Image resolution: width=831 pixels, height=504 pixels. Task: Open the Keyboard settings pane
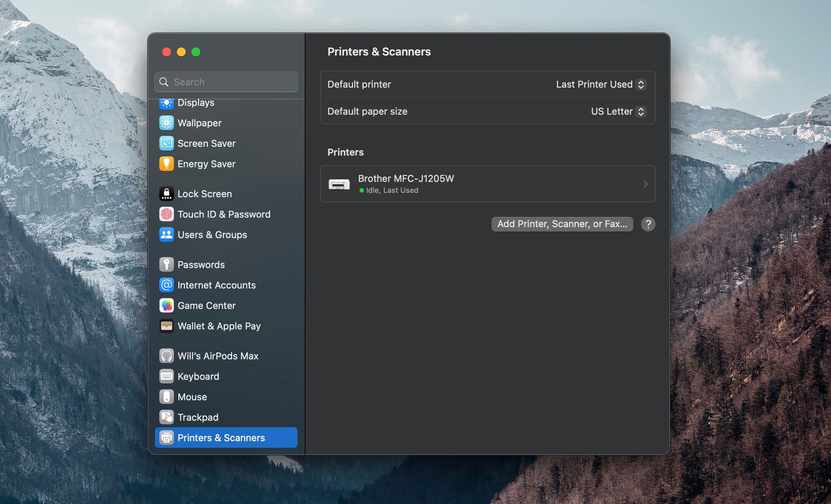pyautogui.click(x=198, y=377)
